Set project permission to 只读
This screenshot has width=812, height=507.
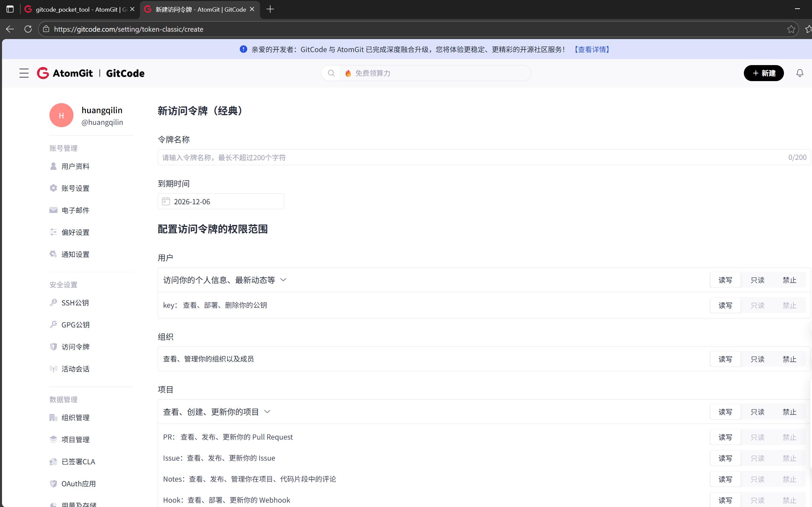(757, 412)
